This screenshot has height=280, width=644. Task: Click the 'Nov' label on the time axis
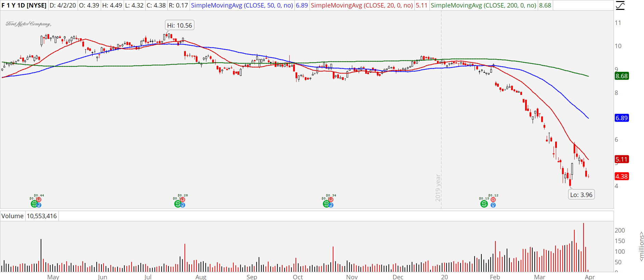click(x=352, y=277)
